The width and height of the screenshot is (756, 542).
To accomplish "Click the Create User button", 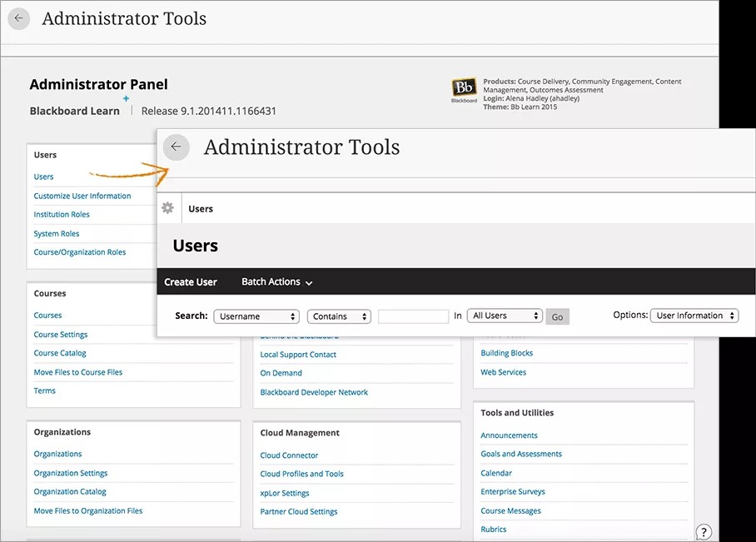I will pyautogui.click(x=191, y=281).
